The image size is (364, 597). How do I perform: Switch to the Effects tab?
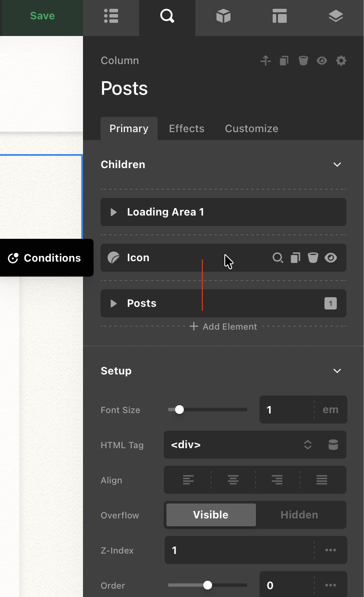point(187,129)
